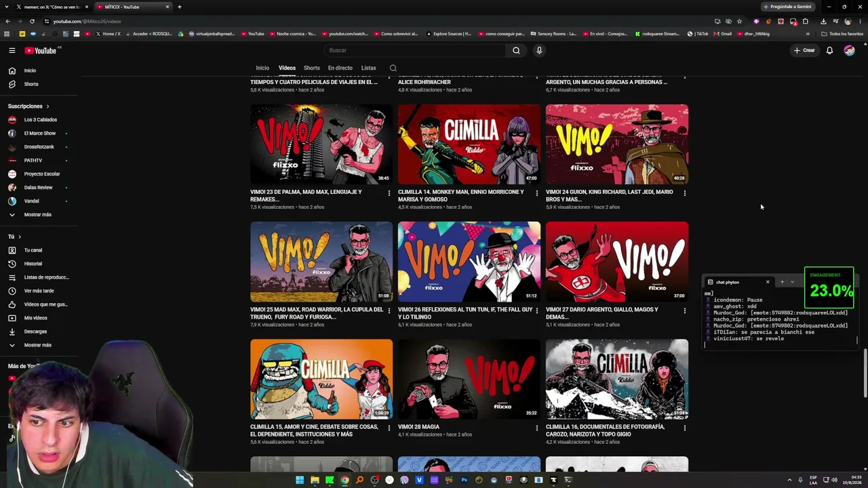The width and height of the screenshot is (868, 488).
Task: Go to YouTube home via the logo
Action: (41, 50)
